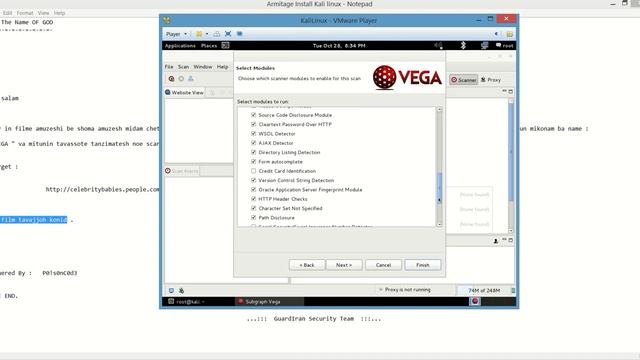Screen dimensions: 640x360
Task: Click the red Vega icon in the bottom tray
Action: [x=475, y=301]
